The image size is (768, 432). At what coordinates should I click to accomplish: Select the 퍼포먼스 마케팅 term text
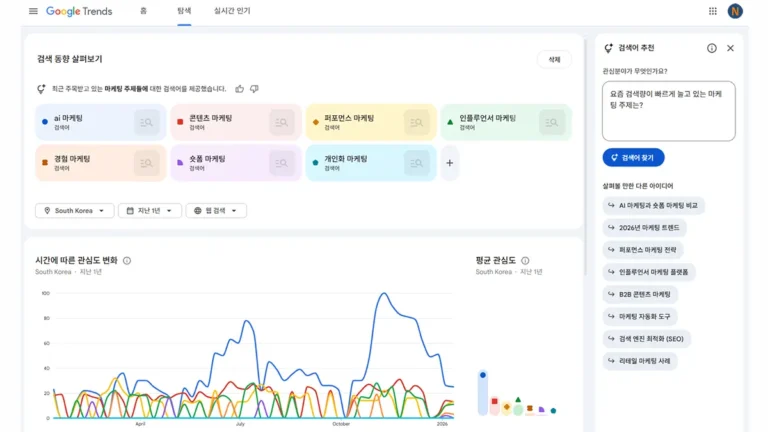pos(349,118)
